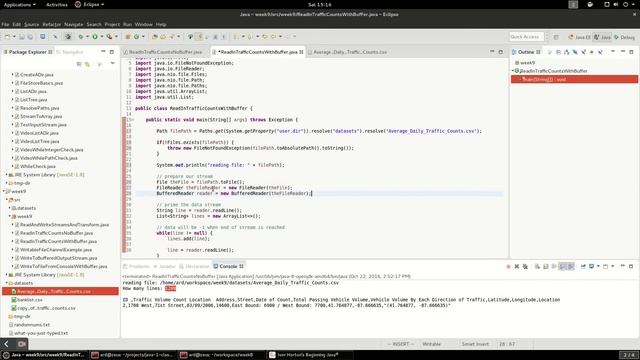Click Collapse All in Package Explorer
The image size is (640, 360).
pos(79,64)
